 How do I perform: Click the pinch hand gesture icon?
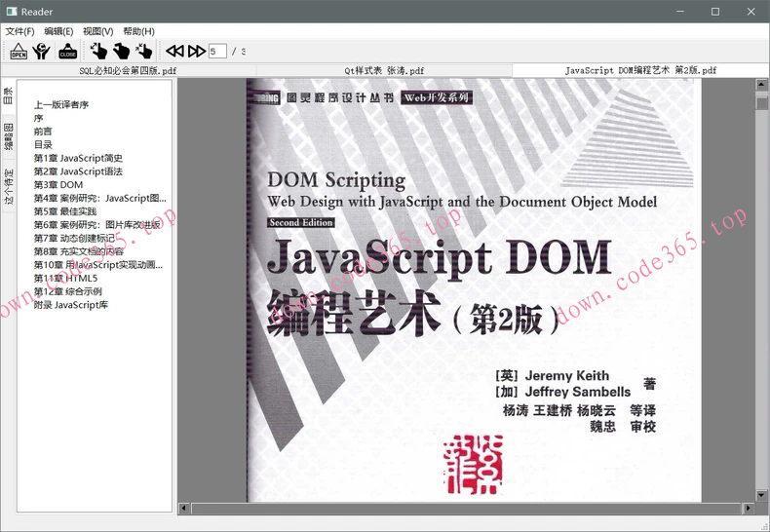[x=121, y=51]
